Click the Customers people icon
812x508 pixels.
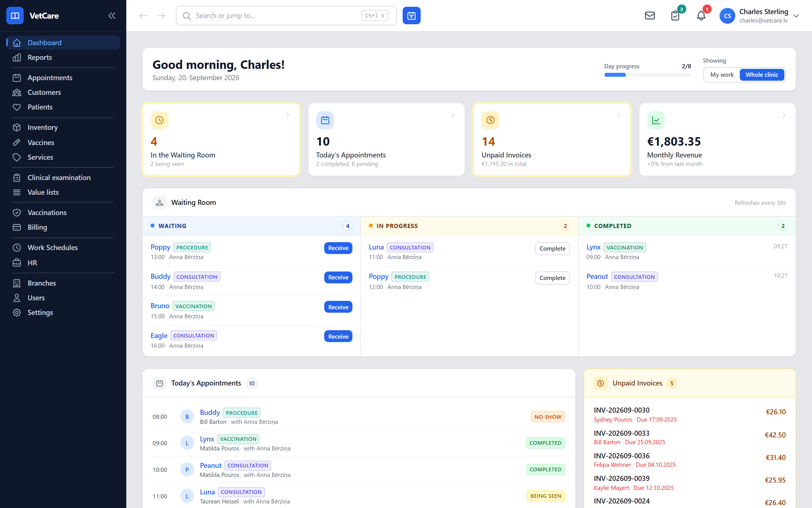[x=17, y=92]
